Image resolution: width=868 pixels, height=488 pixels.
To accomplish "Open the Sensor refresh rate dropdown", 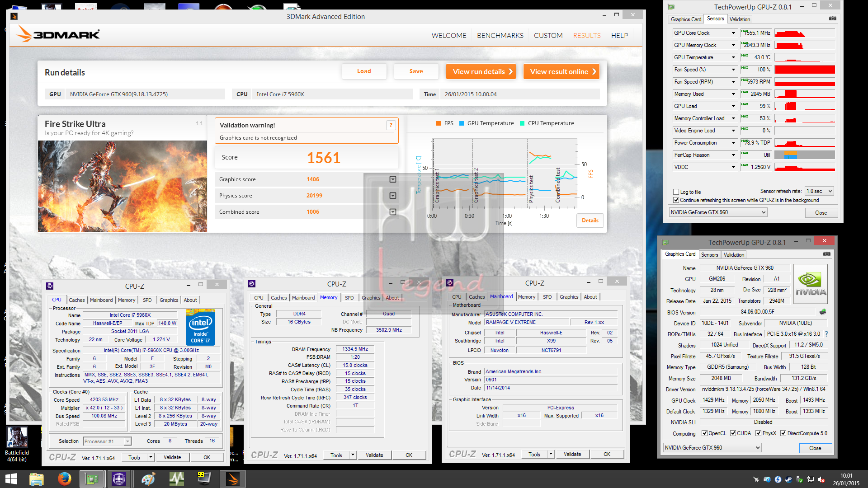I will coord(819,191).
